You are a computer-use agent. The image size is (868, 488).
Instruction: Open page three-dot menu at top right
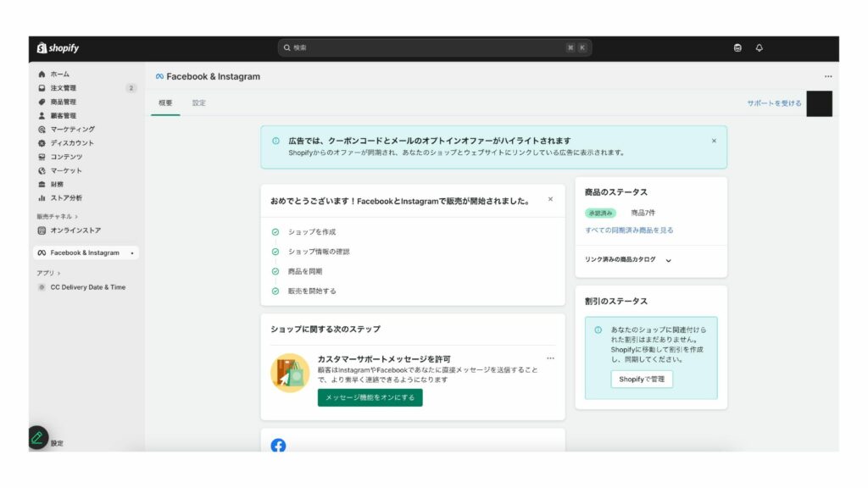click(827, 76)
